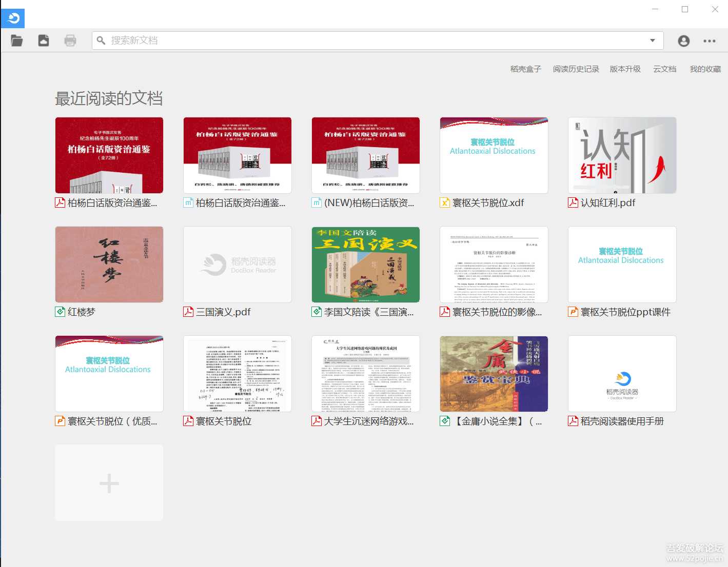Expand the search box dropdown arrow
This screenshot has height=567, width=728.
tap(653, 40)
